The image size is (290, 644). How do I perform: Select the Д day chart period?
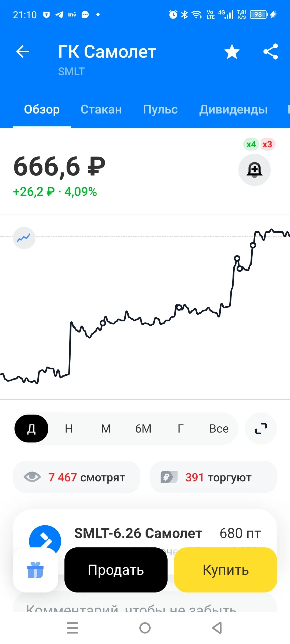tap(31, 429)
